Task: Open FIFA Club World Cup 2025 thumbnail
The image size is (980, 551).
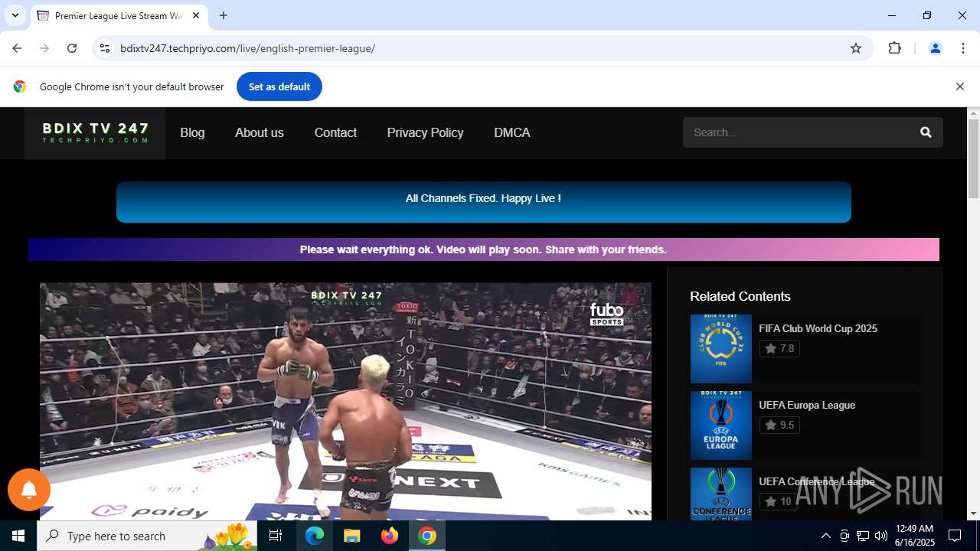Action: point(720,349)
